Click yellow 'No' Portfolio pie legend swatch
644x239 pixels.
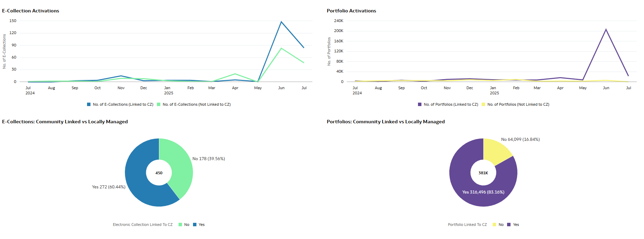click(x=494, y=225)
